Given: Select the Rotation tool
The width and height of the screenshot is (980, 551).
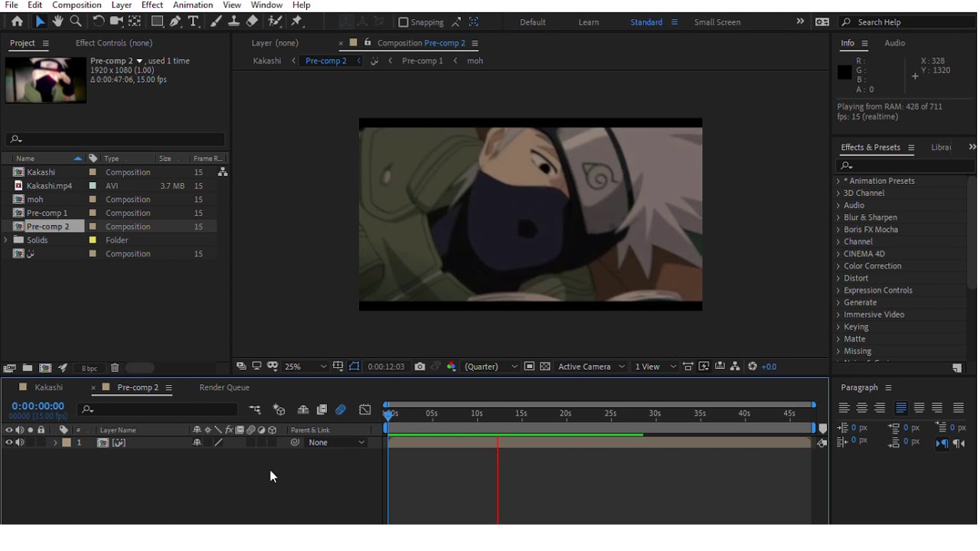Looking at the screenshot, I should (x=98, y=22).
